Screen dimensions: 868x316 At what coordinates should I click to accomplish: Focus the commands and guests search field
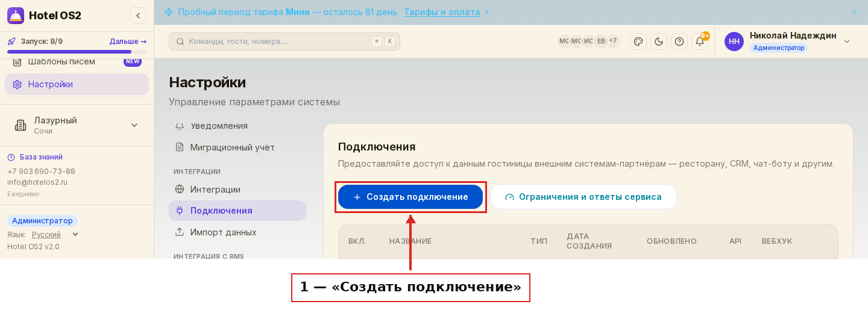point(285,42)
